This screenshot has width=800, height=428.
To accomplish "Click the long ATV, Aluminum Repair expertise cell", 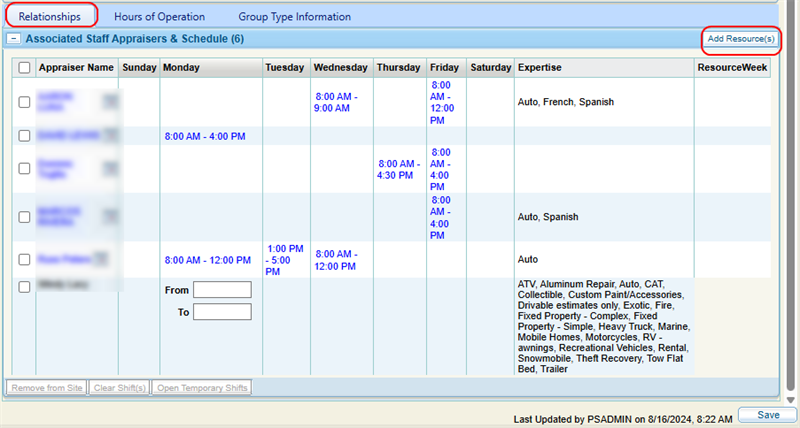I will [x=604, y=326].
